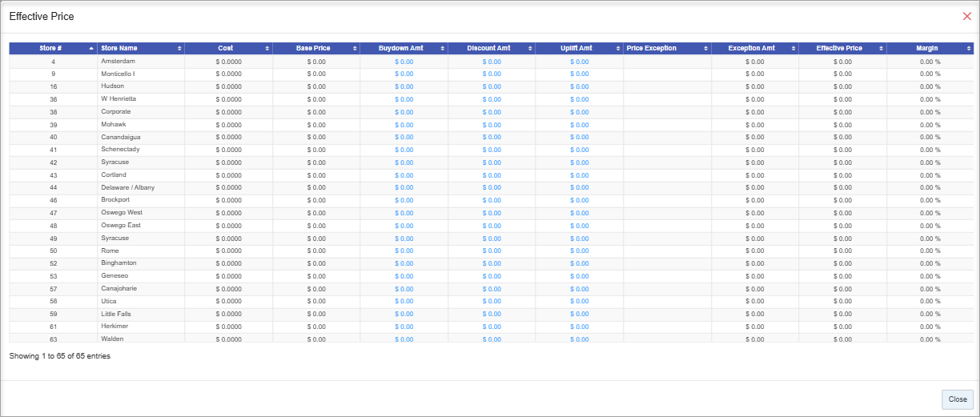This screenshot has height=417, width=980.
Task: Click the Close button at bottom right
Action: pos(958,399)
